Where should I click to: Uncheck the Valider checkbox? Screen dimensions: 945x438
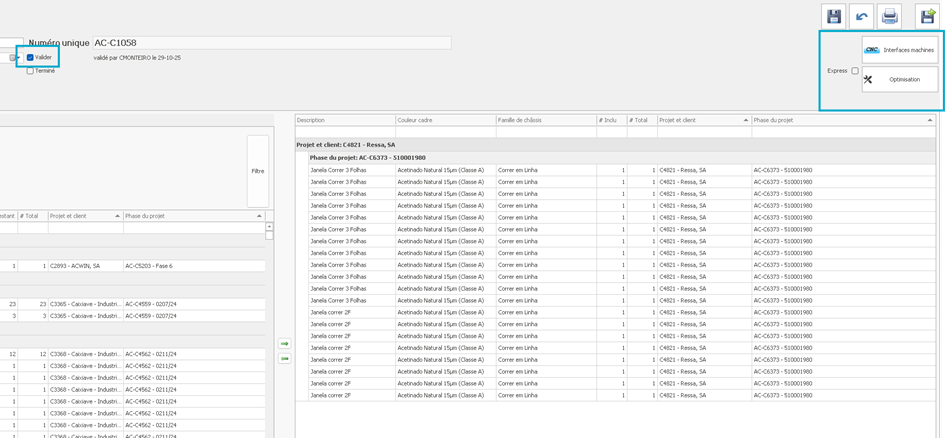(x=31, y=58)
